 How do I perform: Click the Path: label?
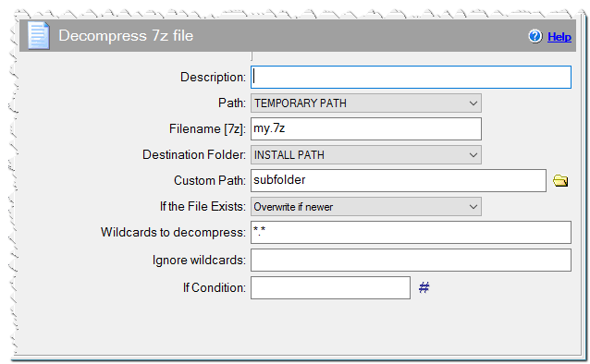pos(232,103)
